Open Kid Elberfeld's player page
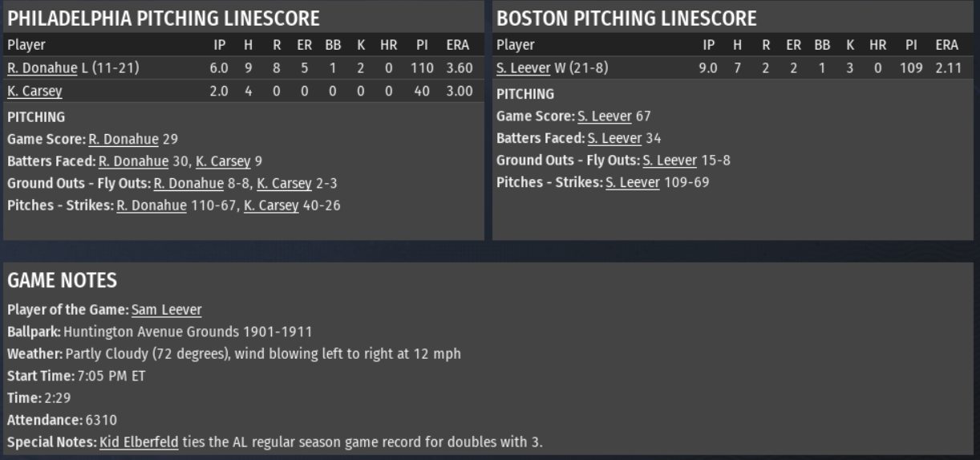Screen dimensions: 980x460 [x=139, y=442]
